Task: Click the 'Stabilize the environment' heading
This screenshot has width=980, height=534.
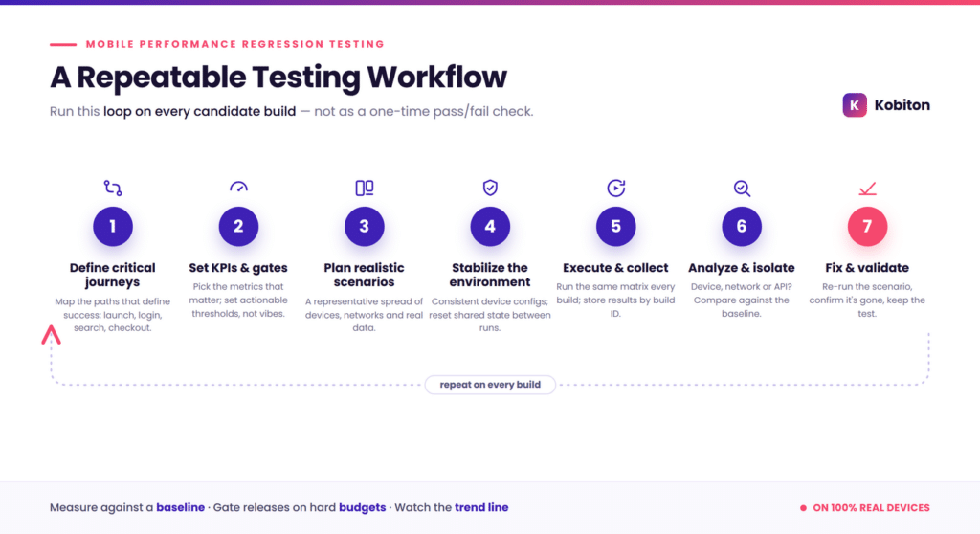Action: (490, 275)
